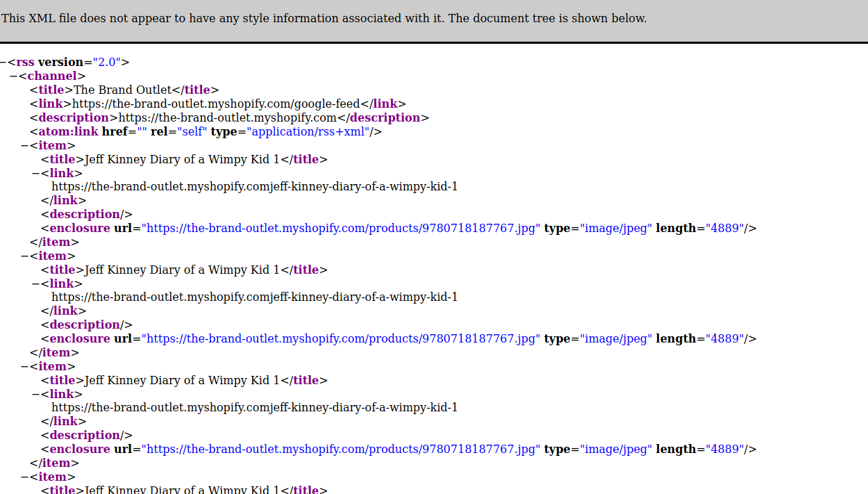
Task: Click the second item's enclosure URL value
Action: 341,338
